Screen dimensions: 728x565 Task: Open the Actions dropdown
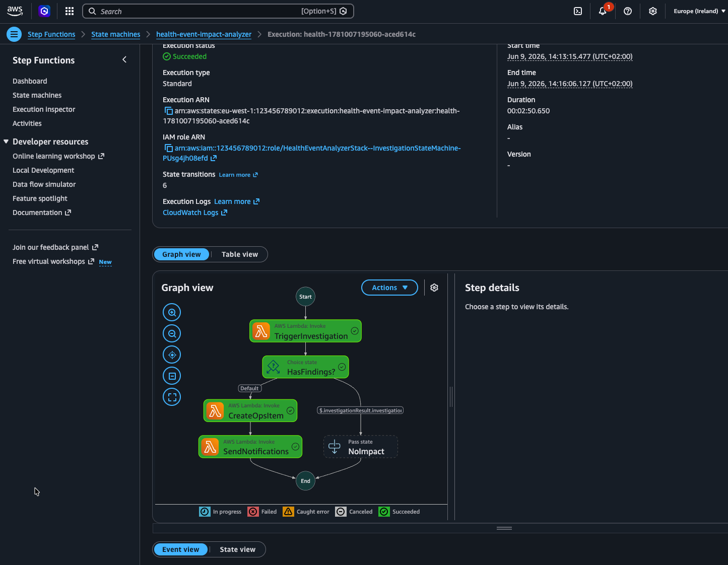tap(389, 288)
